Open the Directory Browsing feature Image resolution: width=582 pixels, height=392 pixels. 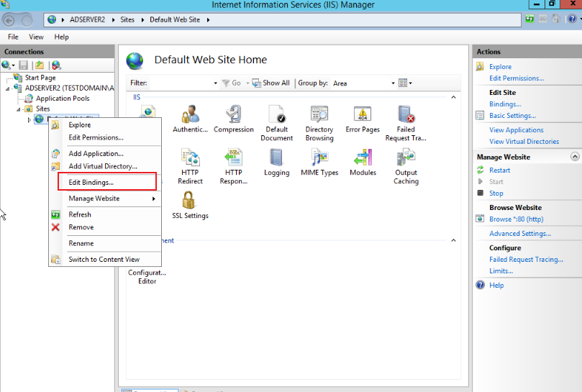pos(319,123)
